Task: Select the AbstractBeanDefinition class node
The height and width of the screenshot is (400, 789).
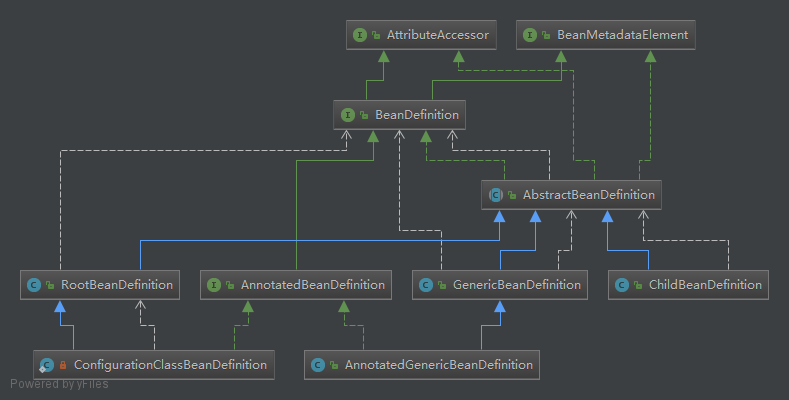Action: [x=571, y=195]
